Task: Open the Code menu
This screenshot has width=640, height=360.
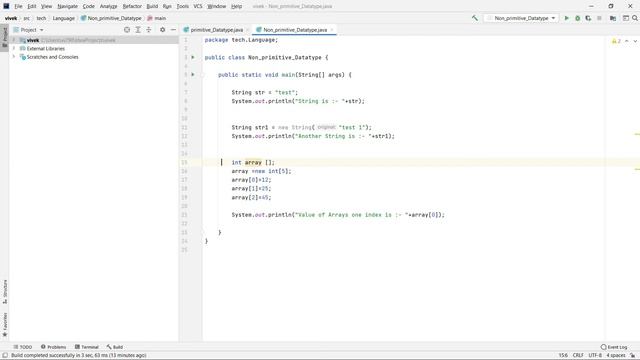Action: (89, 6)
